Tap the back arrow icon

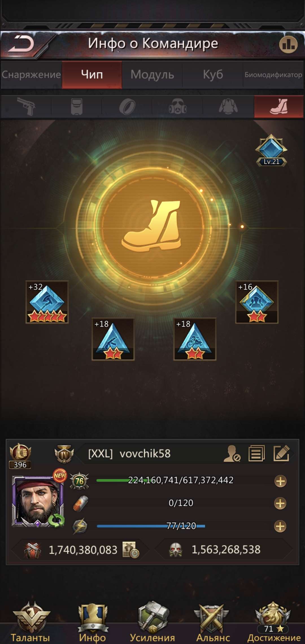tap(21, 44)
